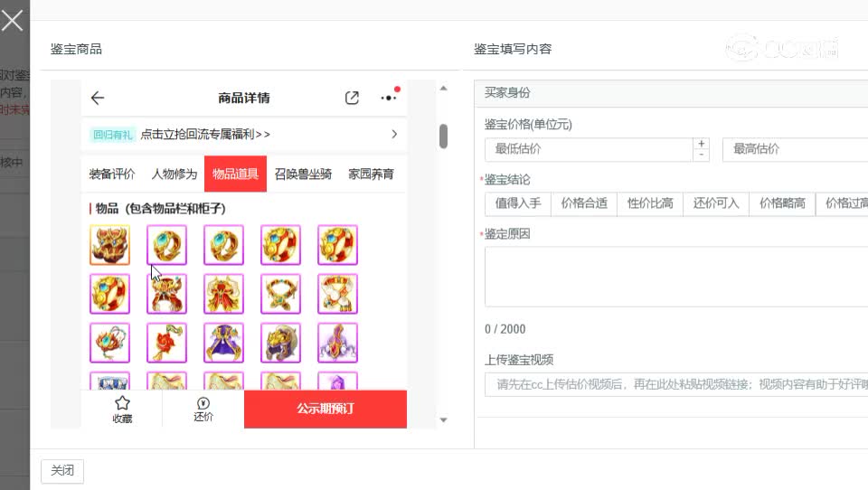Choose 价格合适 as appraisal conclusion

(x=584, y=203)
